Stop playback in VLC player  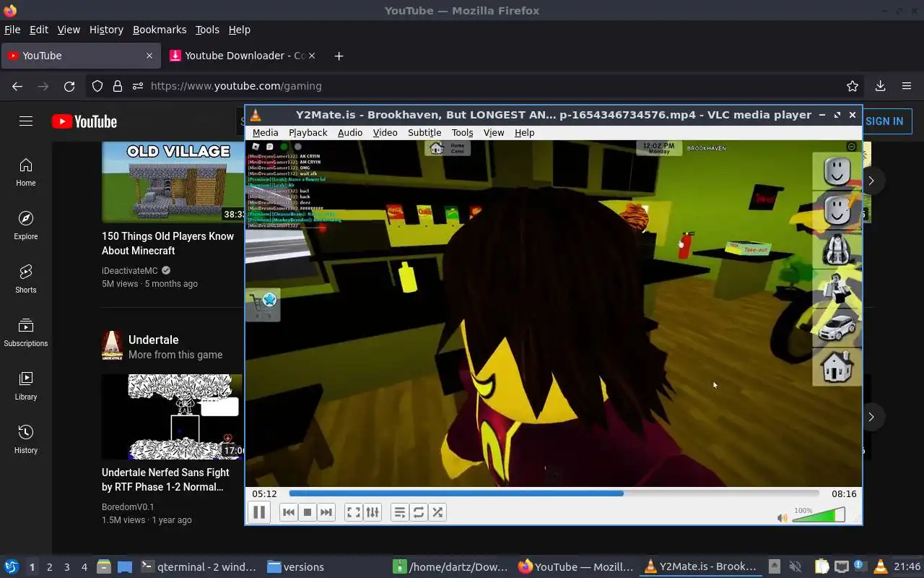308,512
